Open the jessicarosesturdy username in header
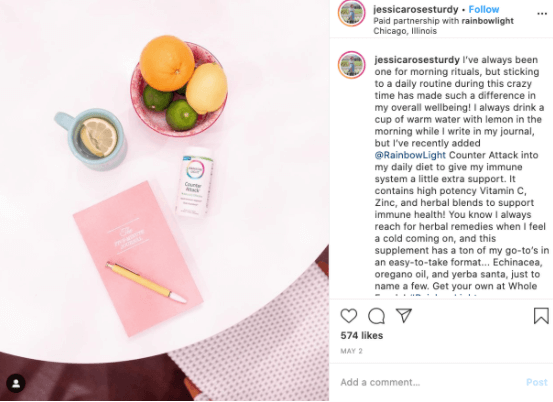553x402 pixels. tap(416, 10)
